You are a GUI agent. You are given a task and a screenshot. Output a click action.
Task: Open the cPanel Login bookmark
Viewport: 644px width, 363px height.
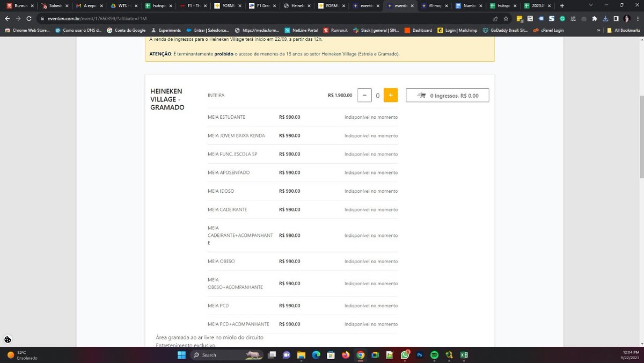[553, 30]
